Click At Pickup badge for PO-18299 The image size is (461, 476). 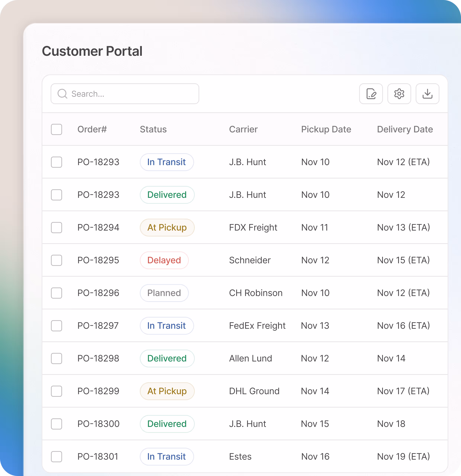[167, 391]
